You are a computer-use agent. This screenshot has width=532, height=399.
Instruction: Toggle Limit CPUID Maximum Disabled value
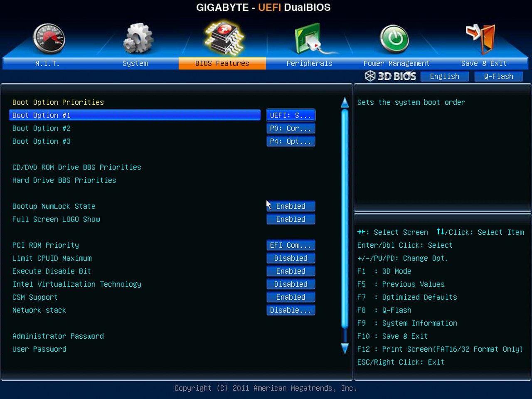[291, 258]
